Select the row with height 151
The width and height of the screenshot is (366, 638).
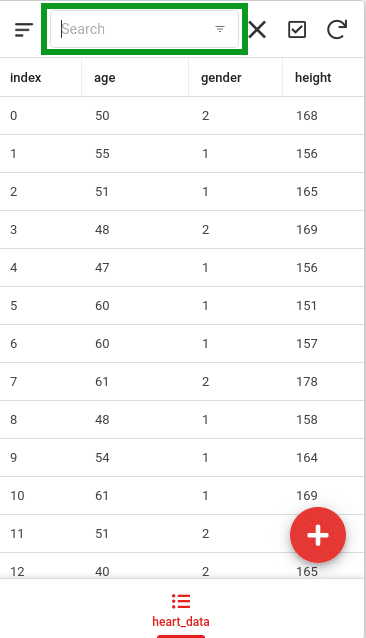click(x=182, y=306)
